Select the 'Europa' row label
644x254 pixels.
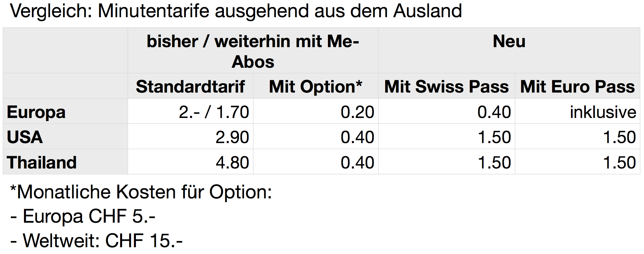pyautogui.click(x=36, y=112)
